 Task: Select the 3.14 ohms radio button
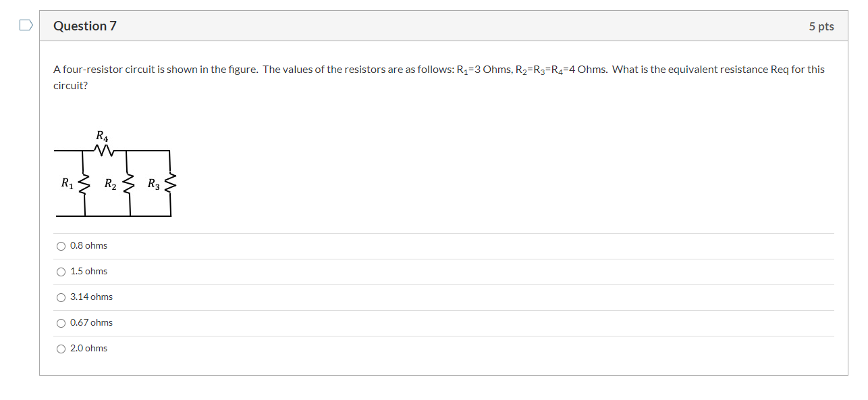[61, 297]
